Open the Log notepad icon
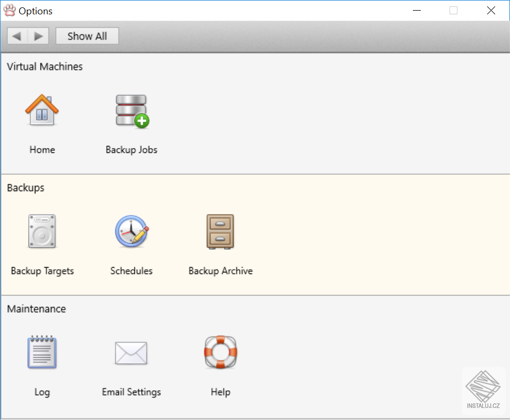 42,352
